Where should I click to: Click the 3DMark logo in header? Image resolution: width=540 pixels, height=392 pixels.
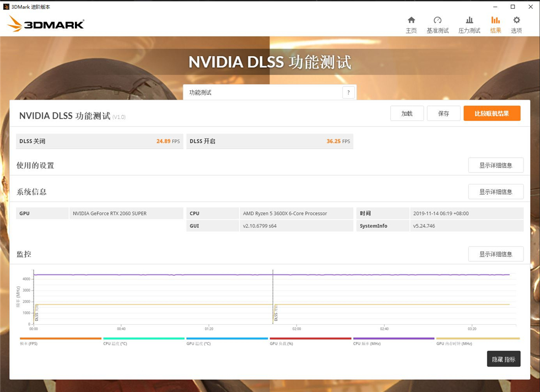pyautogui.click(x=46, y=24)
